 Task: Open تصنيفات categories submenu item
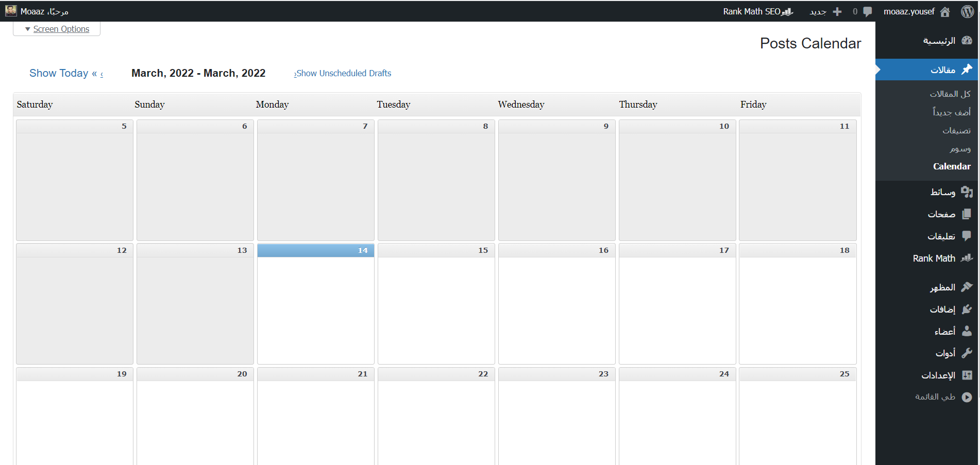[957, 130]
